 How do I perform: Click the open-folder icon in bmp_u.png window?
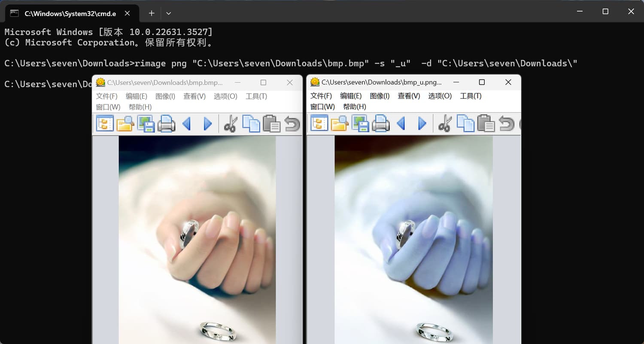pos(340,124)
